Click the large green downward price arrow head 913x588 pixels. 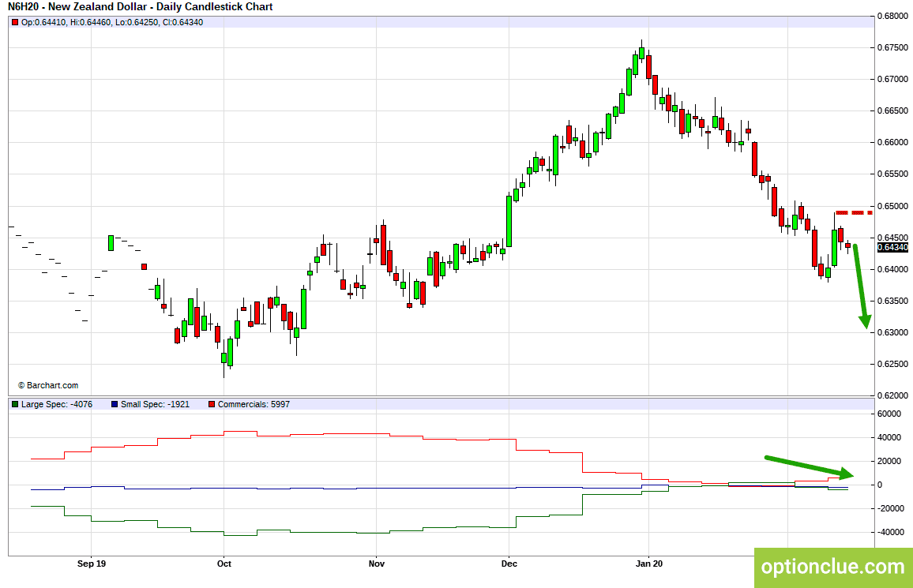[x=865, y=321]
